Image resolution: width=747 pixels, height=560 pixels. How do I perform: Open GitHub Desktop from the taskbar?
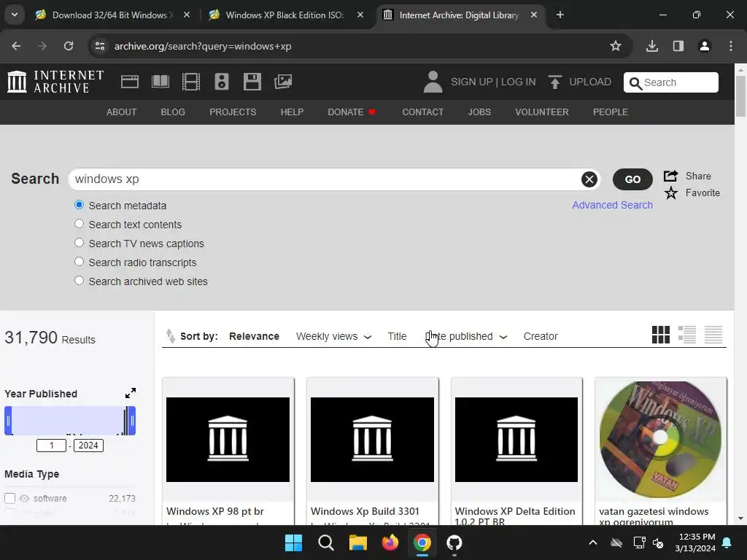[x=454, y=542]
